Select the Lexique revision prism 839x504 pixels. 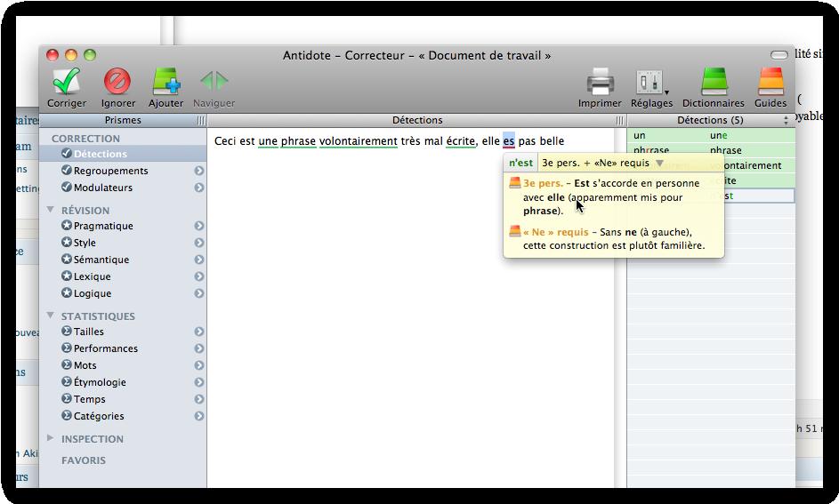92,276
